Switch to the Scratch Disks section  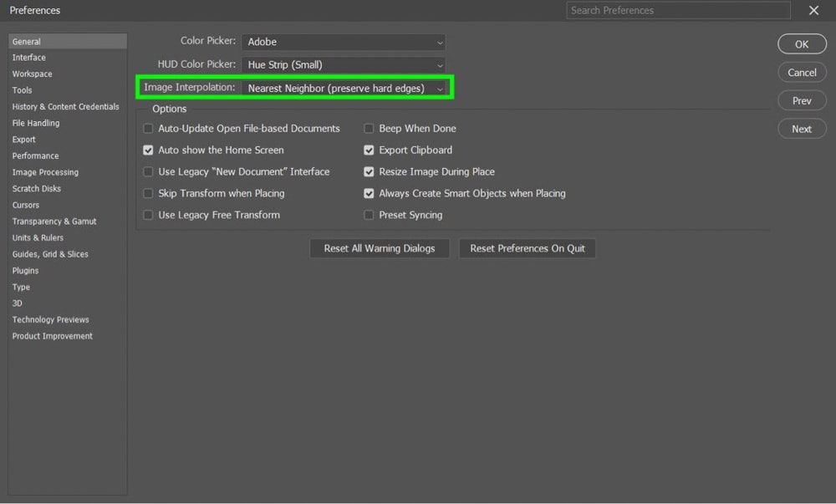pos(36,188)
